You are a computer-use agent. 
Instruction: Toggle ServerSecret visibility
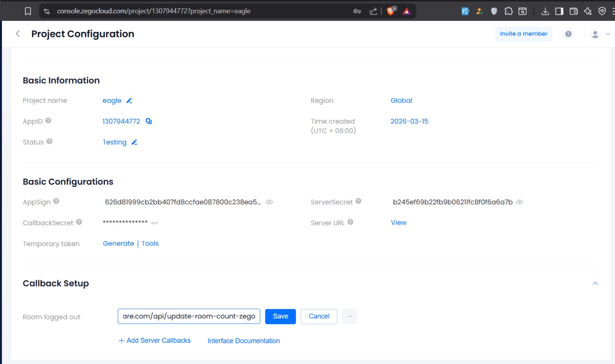519,202
